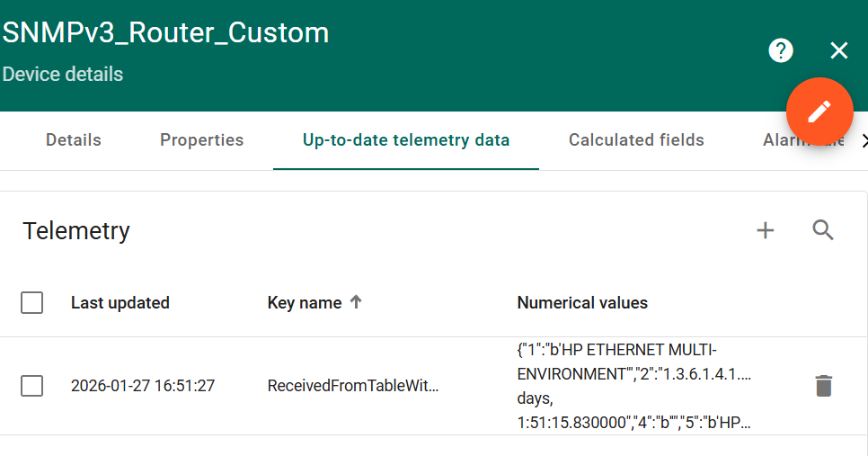Screen dimensions: 868x456
Task: Add telemetry with the plus icon
Action: 766,231
